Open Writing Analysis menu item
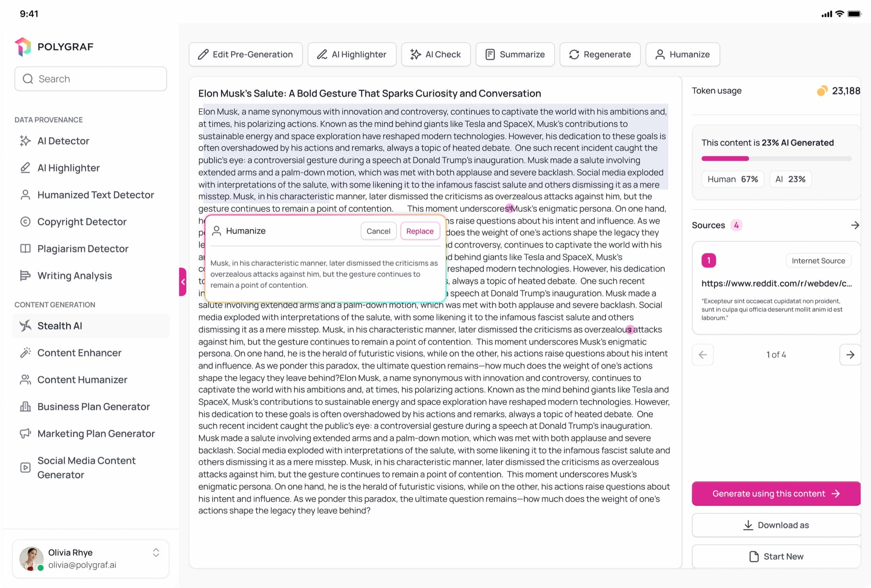871x588 pixels. pos(91,275)
